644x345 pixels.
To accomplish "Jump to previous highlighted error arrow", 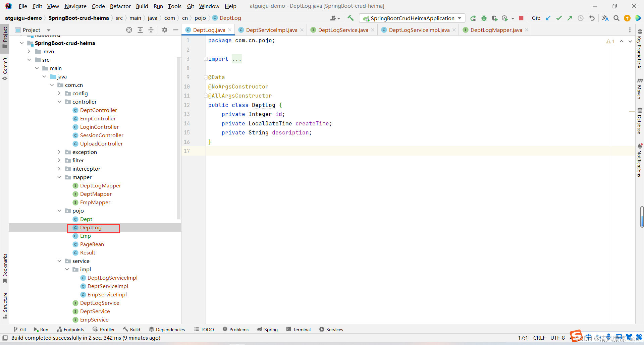I will (x=622, y=41).
